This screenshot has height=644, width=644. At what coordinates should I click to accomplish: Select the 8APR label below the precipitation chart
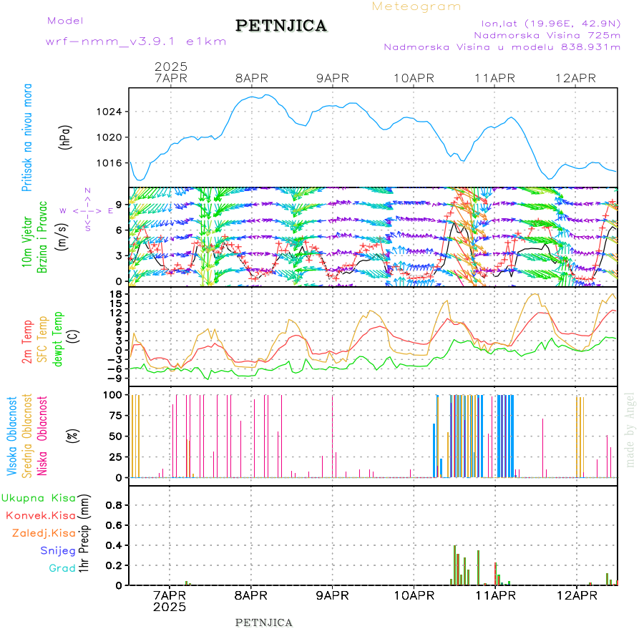[x=251, y=596]
